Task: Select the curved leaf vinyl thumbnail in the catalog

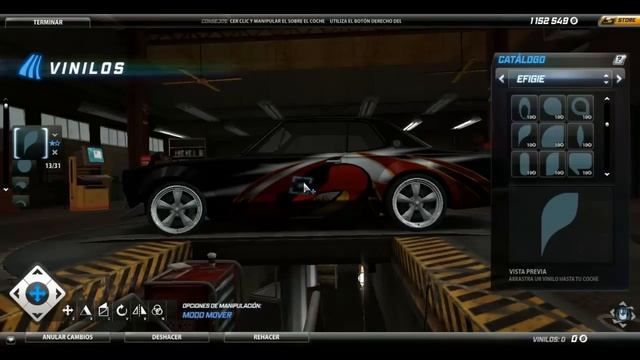Action: (x=524, y=136)
